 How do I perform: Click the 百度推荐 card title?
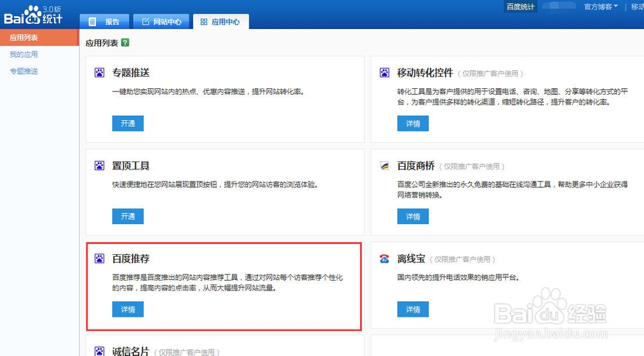(x=131, y=259)
